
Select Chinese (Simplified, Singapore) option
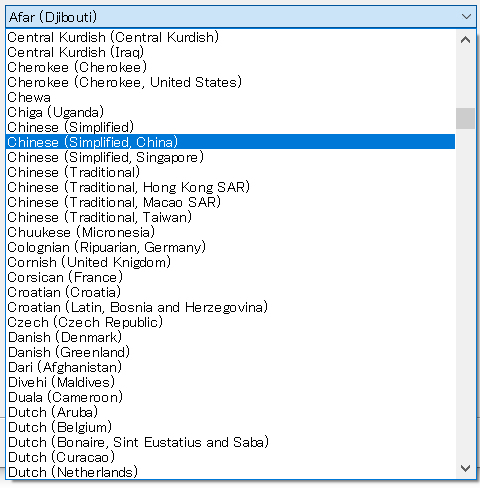click(x=230, y=157)
